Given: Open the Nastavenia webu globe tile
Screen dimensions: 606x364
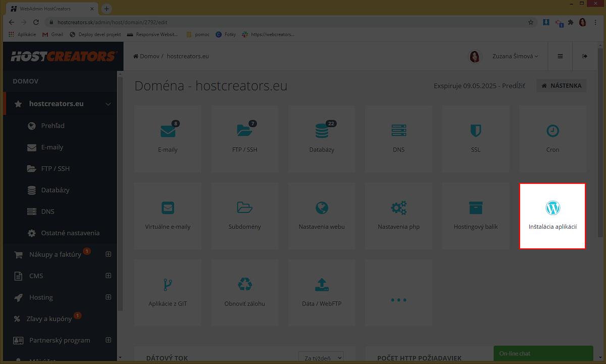Looking at the screenshot, I should 322,216.
